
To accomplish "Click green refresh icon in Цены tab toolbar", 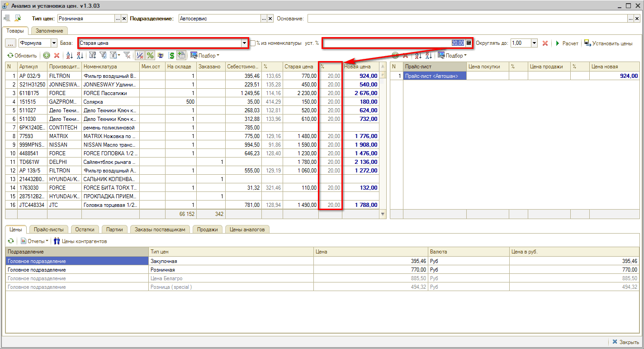I will (x=11, y=241).
